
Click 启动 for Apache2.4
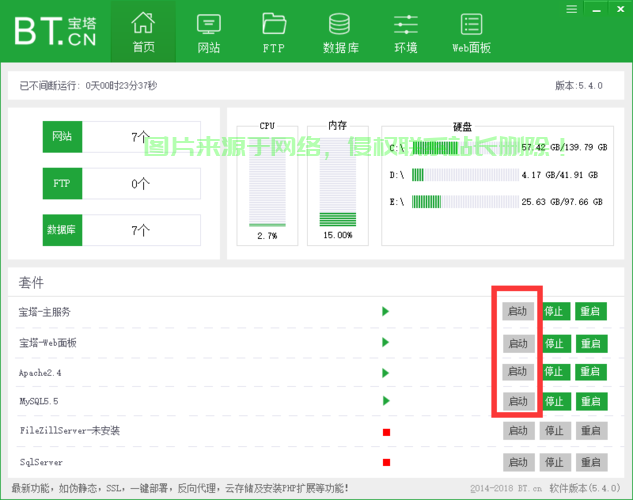point(518,372)
